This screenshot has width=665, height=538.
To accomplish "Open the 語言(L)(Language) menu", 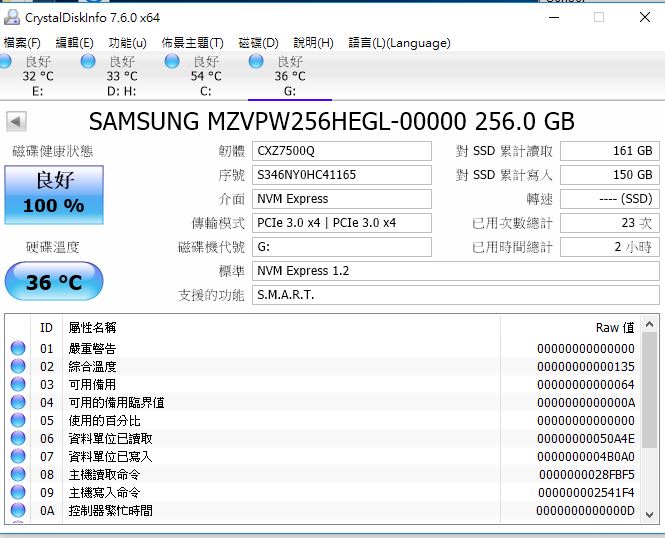I will click(399, 43).
